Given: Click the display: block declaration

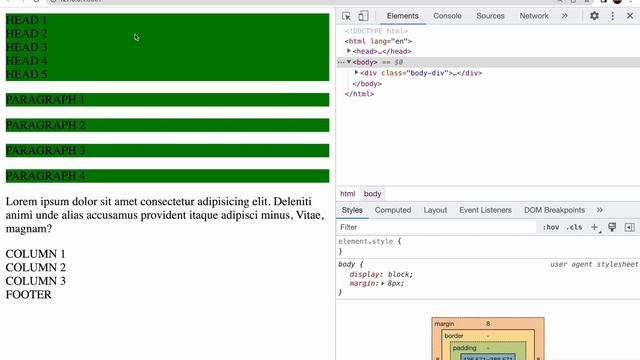Looking at the screenshot, I should [x=381, y=274].
